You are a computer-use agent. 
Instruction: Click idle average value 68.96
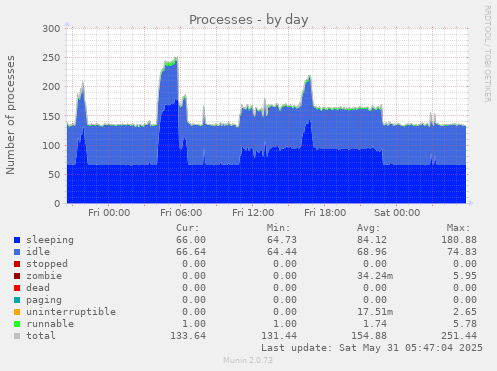pos(372,252)
